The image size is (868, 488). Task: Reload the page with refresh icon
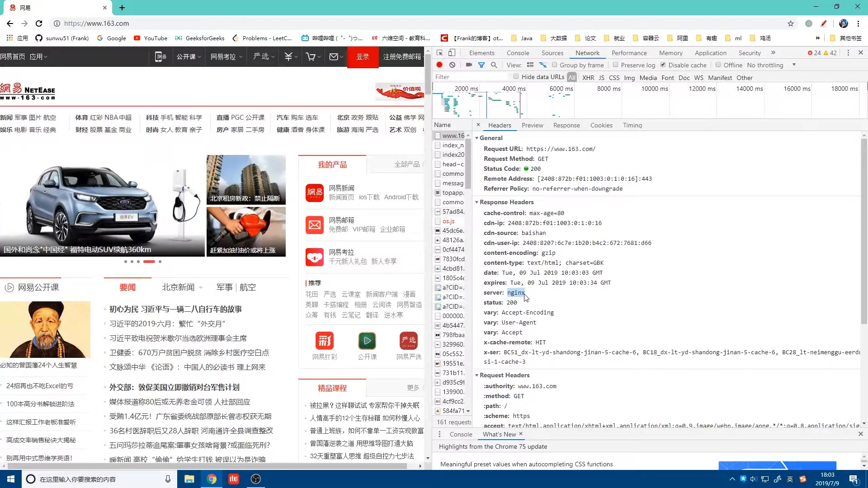pos(39,23)
